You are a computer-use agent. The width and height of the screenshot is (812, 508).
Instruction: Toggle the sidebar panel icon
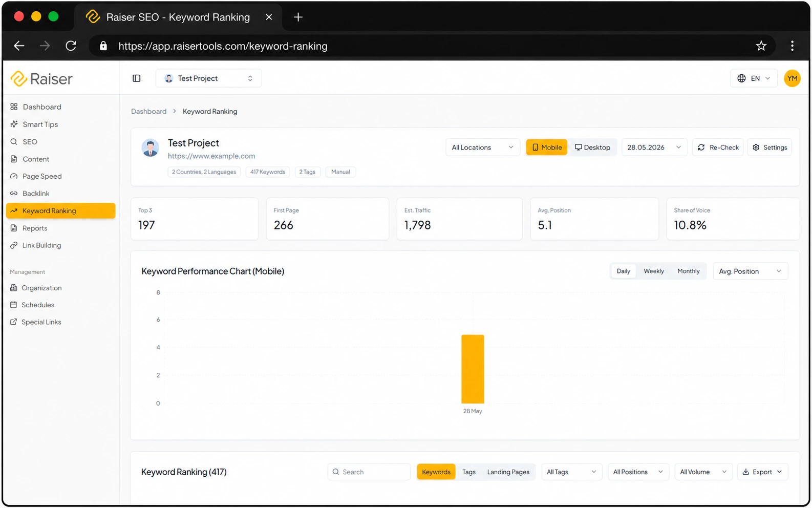(x=137, y=78)
